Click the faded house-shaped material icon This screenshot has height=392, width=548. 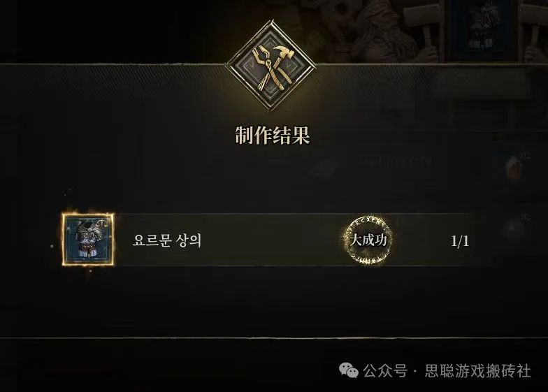[x=514, y=168]
